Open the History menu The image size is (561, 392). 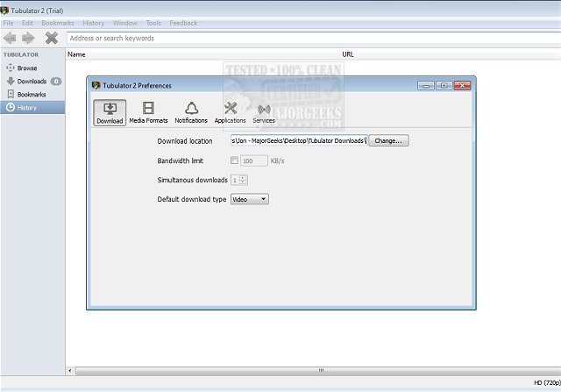[94, 23]
